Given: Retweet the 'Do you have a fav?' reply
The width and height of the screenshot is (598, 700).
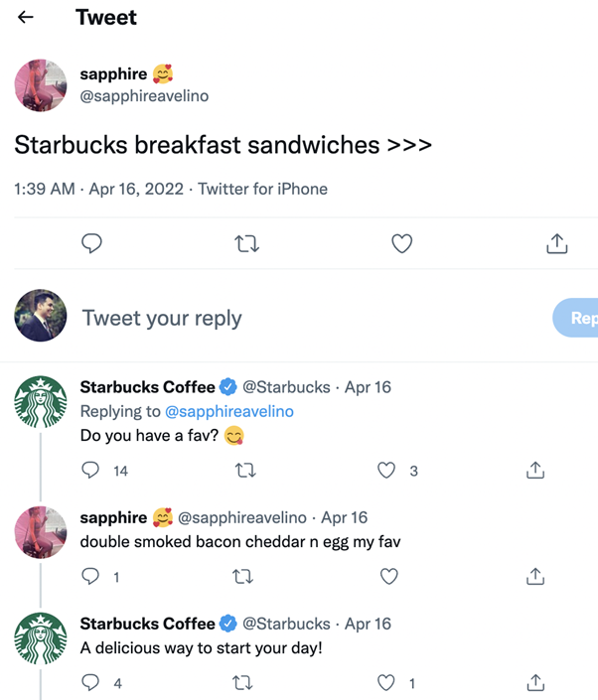Looking at the screenshot, I should point(244,471).
